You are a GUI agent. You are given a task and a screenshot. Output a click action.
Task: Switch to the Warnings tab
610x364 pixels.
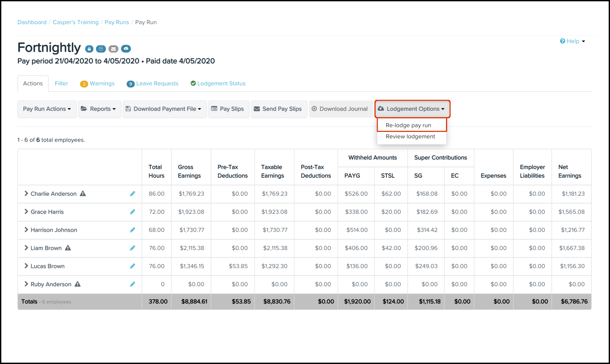[x=97, y=84]
